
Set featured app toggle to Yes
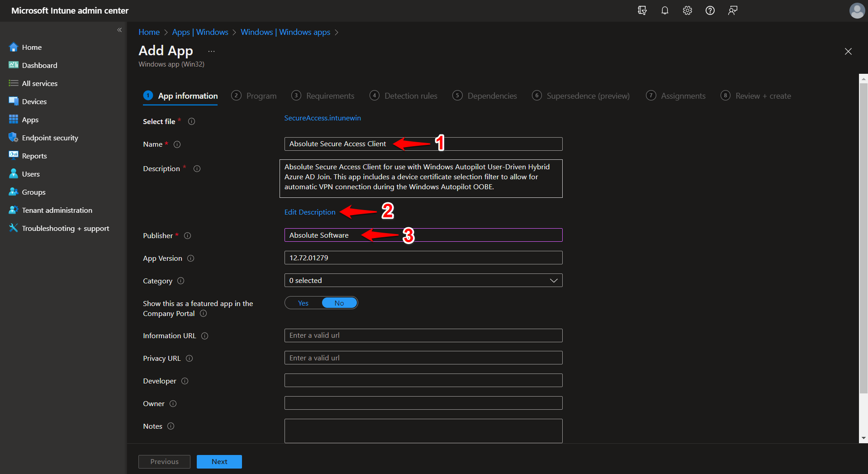pyautogui.click(x=303, y=302)
